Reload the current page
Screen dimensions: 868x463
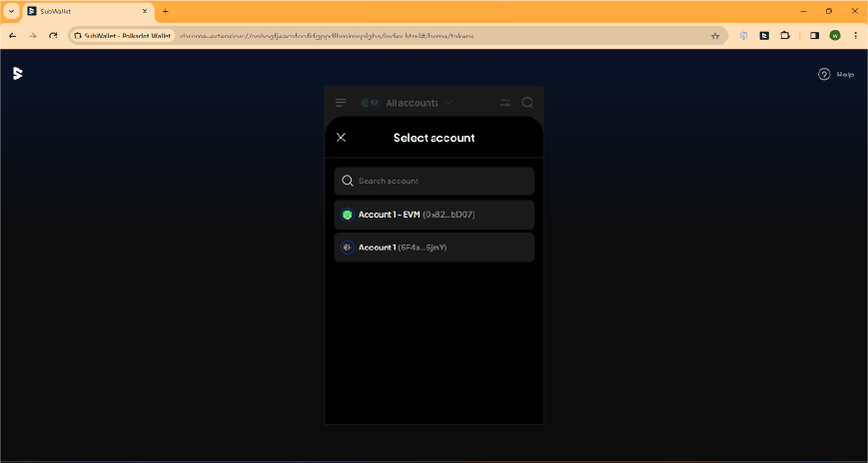[53, 35]
